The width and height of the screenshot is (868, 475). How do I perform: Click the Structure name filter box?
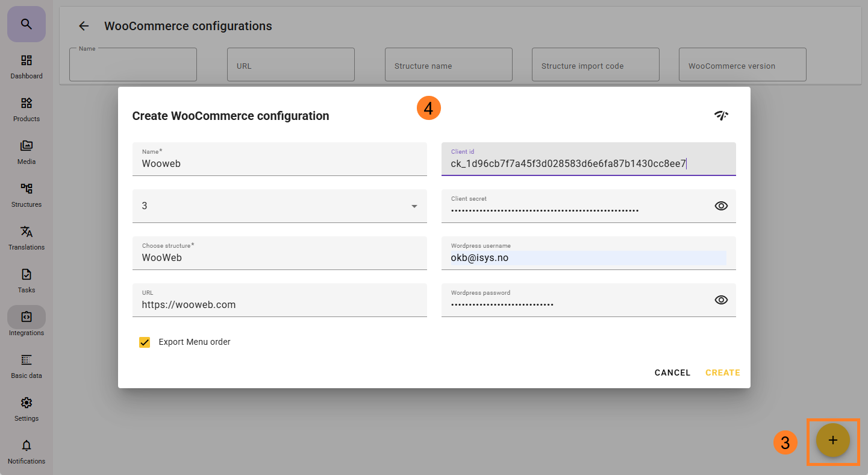tap(449, 64)
